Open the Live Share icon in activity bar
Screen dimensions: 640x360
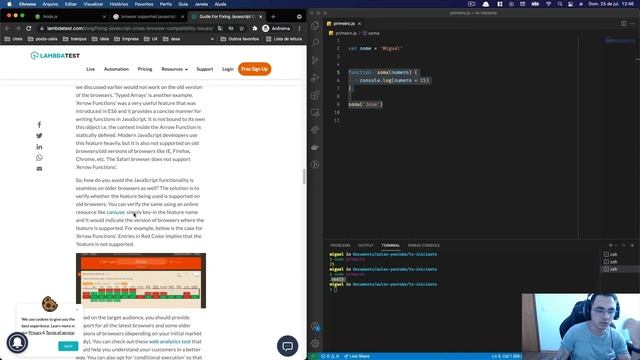click(x=315, y=130)
